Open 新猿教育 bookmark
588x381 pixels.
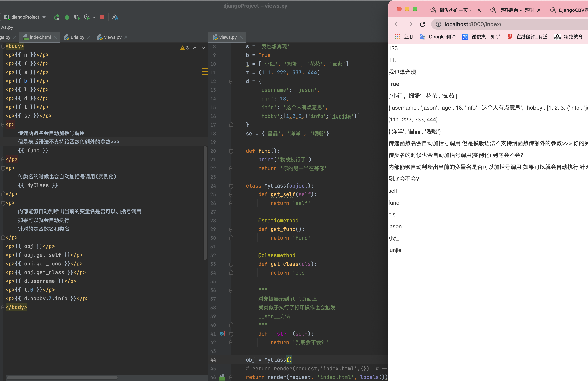tap(570, 37)
